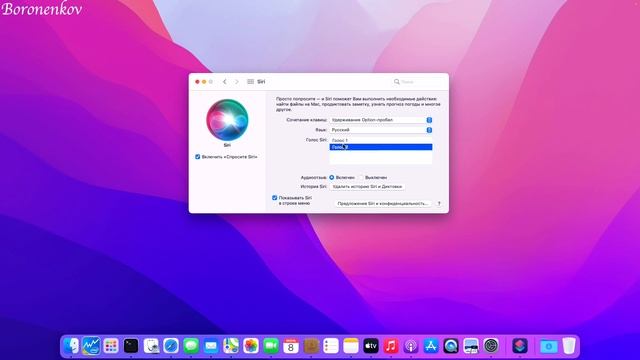Click the large Siri orb icon
The image size is (640, 360).
(227, 120)
